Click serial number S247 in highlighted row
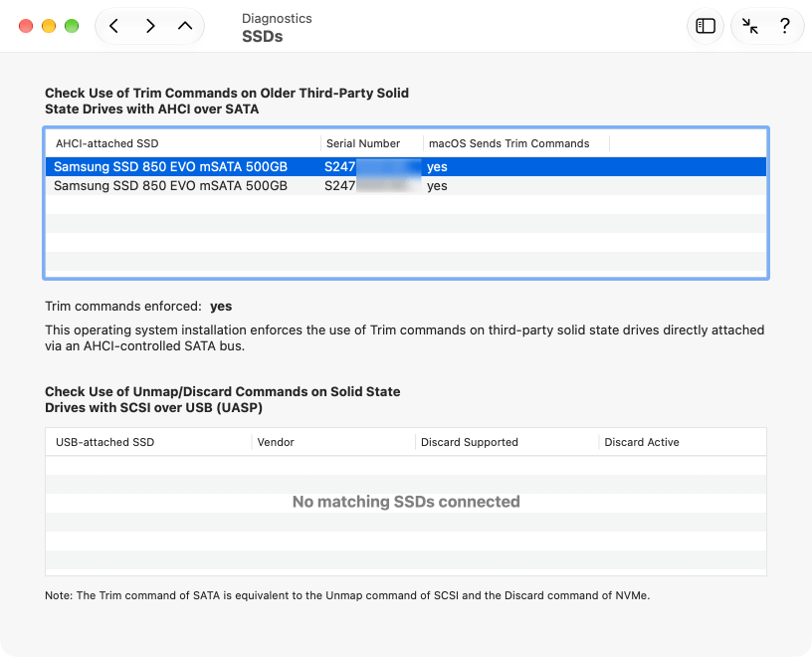The image size is (812, 657). (339, 167)
